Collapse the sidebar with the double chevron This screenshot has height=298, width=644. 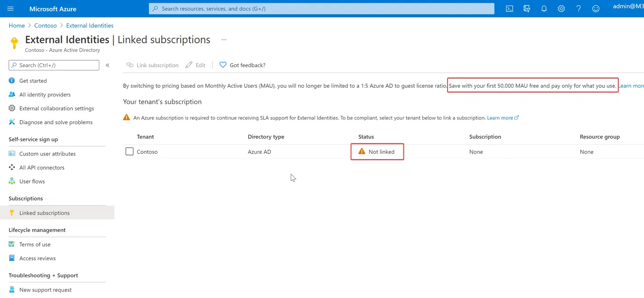108,65
